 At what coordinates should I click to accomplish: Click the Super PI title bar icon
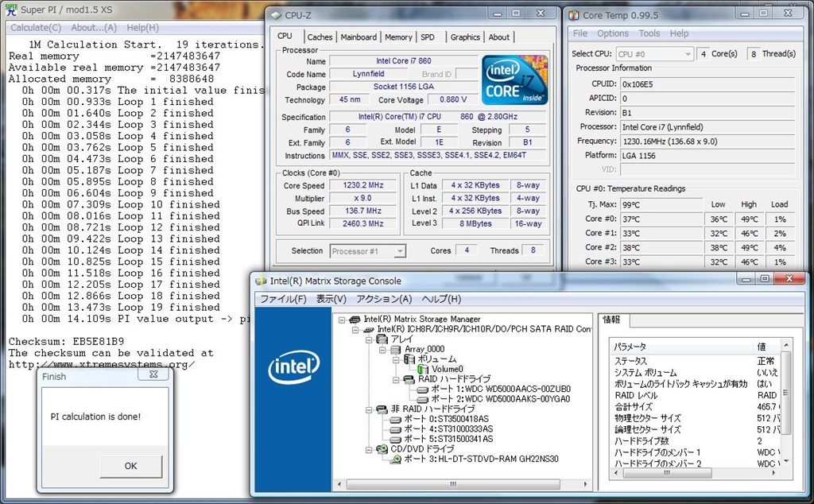click(10, 10)
